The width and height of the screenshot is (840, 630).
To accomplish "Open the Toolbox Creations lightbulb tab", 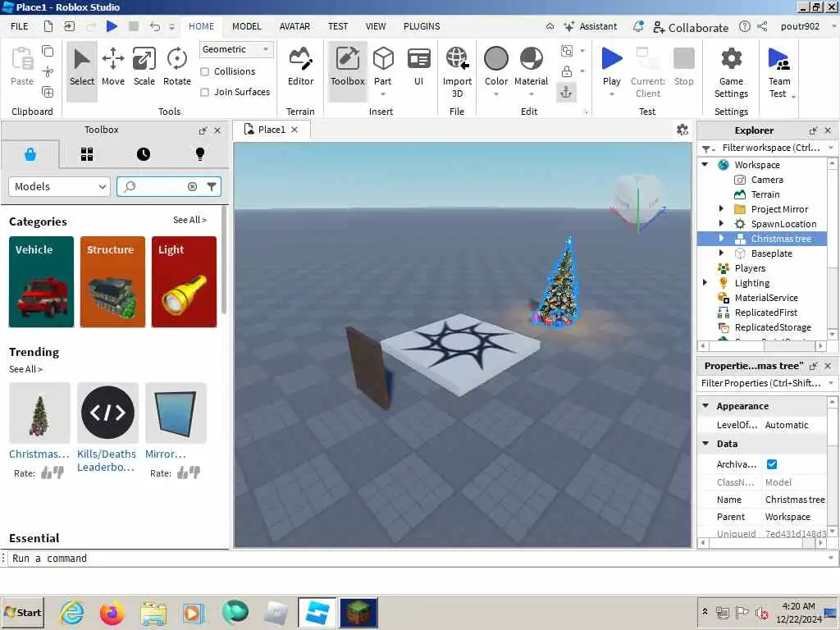I will (x=200, y=154).
